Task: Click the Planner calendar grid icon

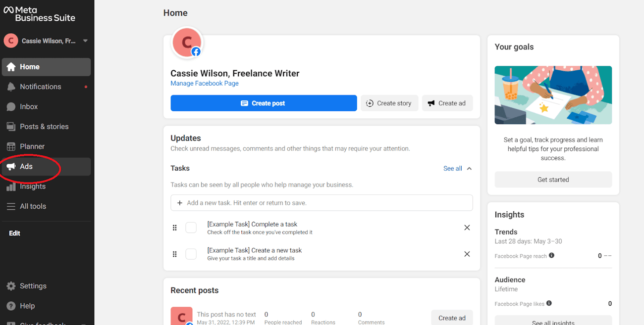Action: tap(11, 146)
